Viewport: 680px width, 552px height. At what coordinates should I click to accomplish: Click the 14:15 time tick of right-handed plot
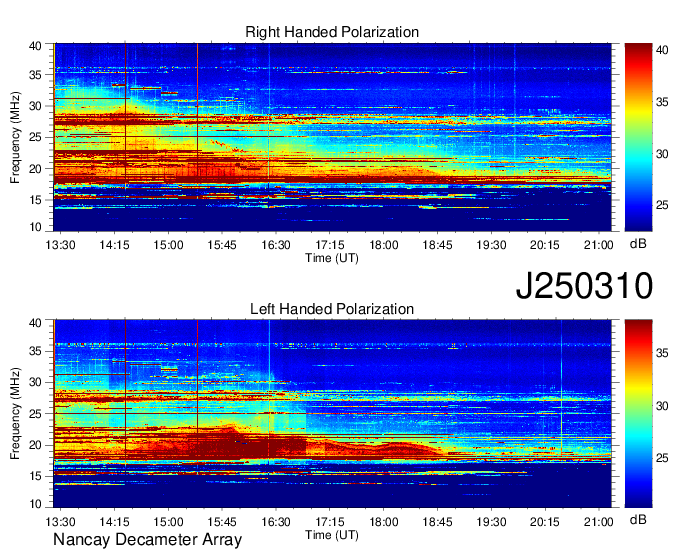114,245
